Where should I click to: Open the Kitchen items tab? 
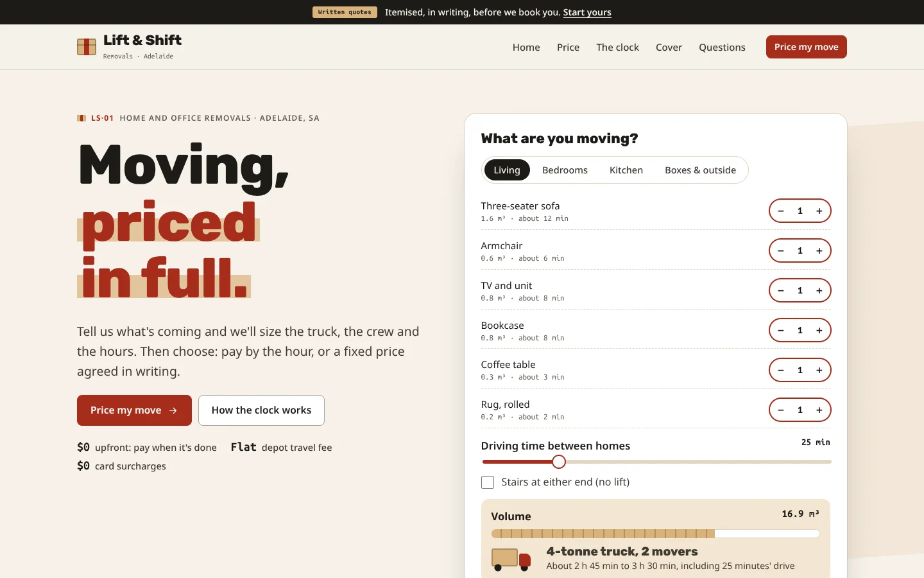[626, 170]
